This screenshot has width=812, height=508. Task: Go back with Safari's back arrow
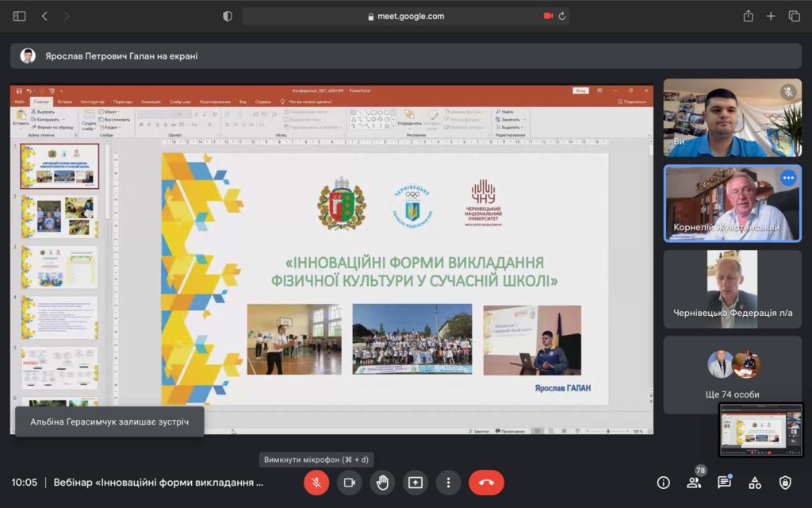pyautogui.click(x=44, y=16)
